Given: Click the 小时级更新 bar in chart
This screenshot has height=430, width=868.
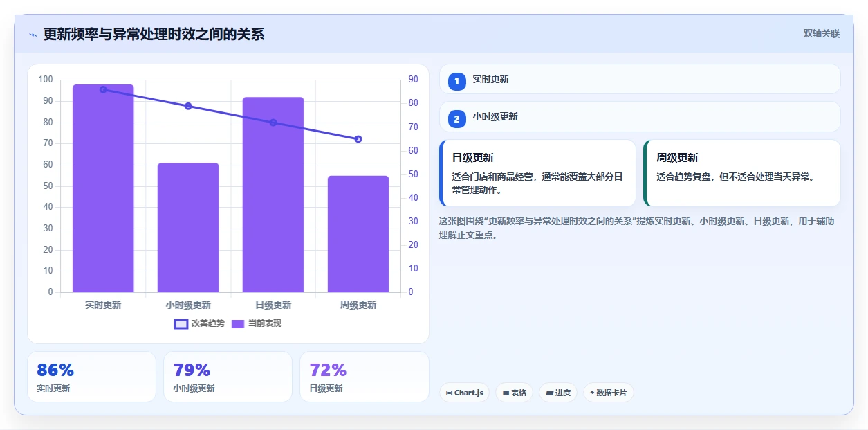Looking at the screenshot, I should (x=188, y=227).
